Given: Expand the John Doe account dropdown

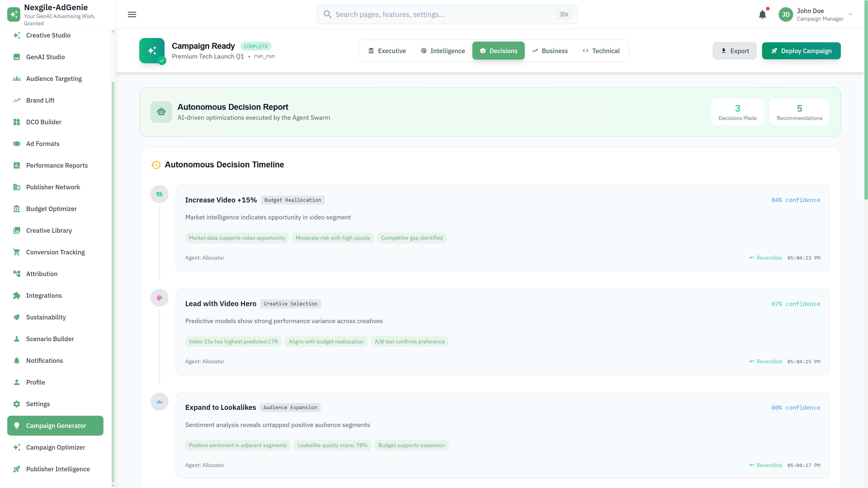Looking at the screenshot, I should pyautogui.click(x=850, y=14).
